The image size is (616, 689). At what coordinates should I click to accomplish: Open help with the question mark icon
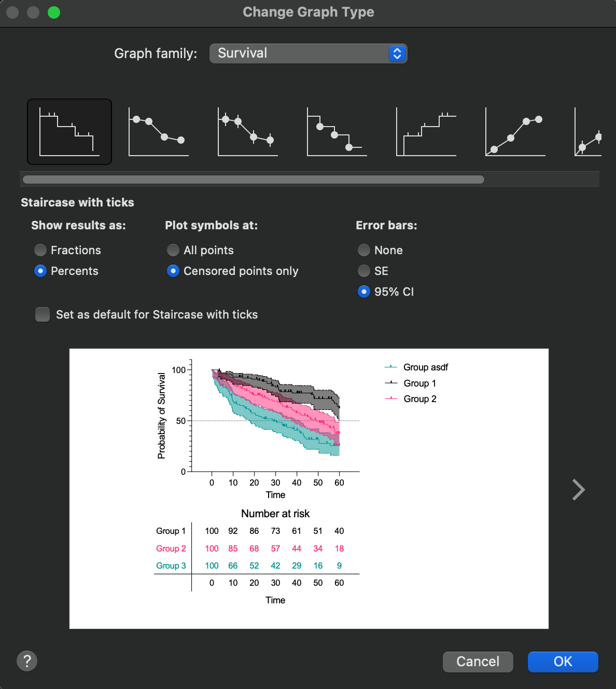[x=27, y=661]
